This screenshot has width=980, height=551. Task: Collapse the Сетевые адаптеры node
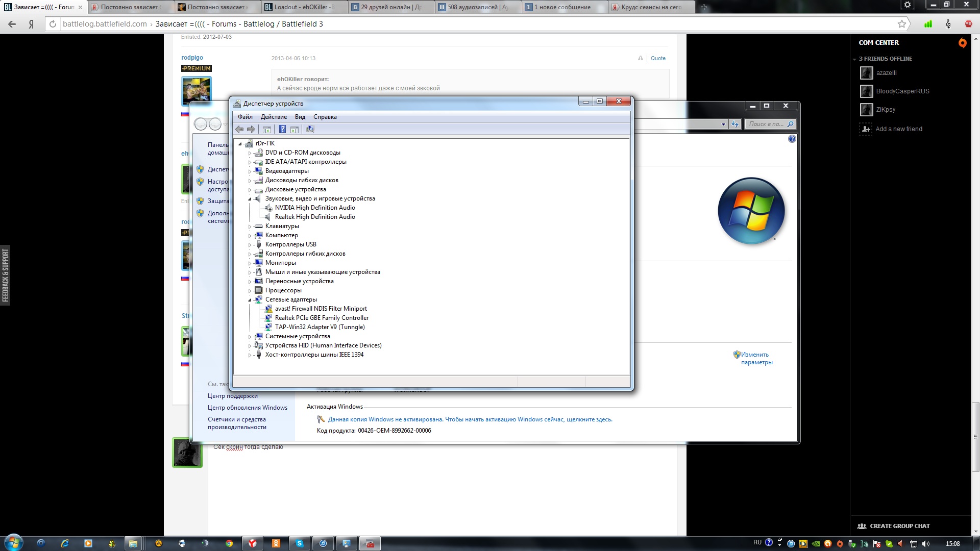point(250,300)
